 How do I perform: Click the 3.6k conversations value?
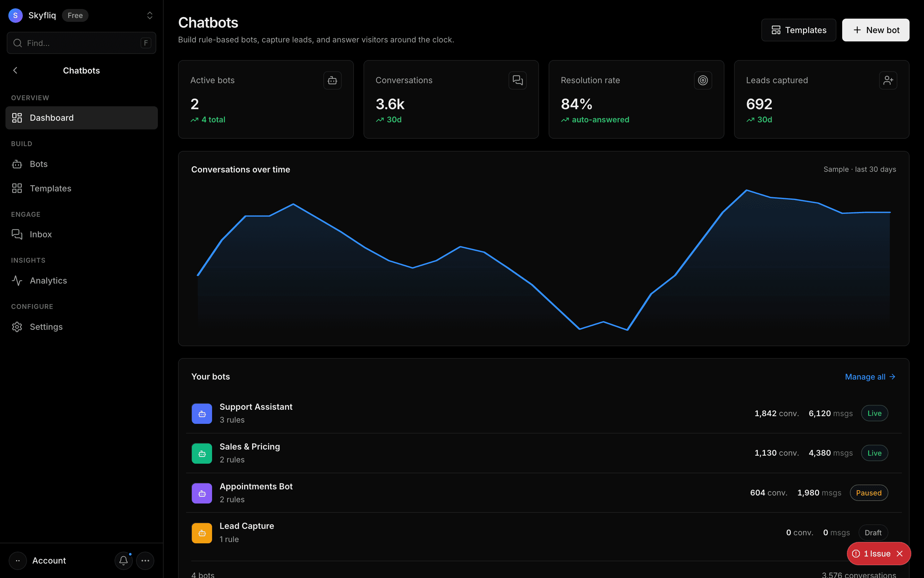(390, 104)
